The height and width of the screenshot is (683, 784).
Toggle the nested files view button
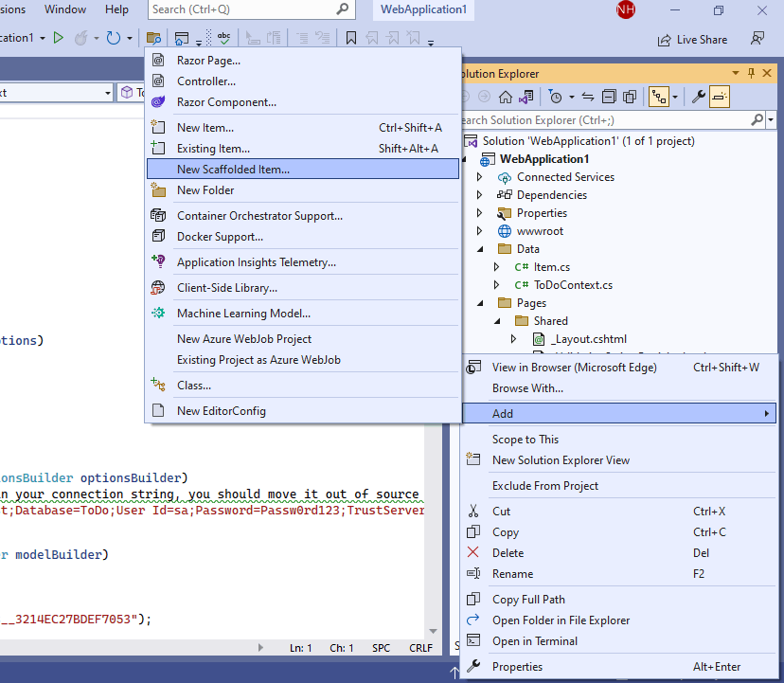point(659,97)
